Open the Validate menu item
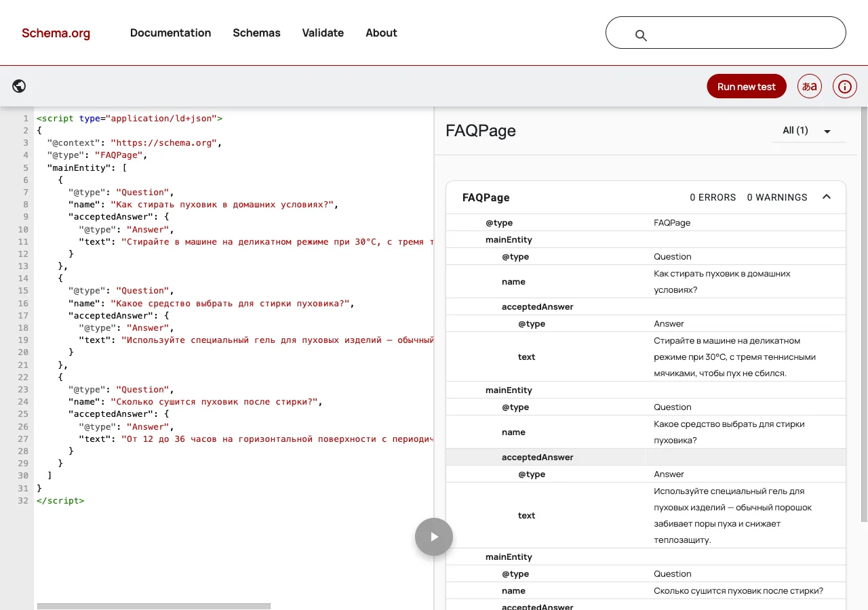The height and width of the screenshot is (610, 868). tap(323, 33)
